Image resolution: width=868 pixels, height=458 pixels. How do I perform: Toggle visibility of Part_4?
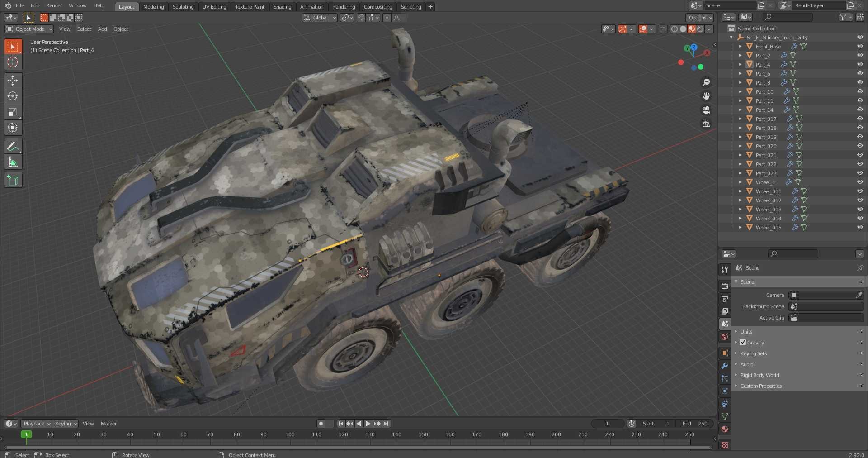860,64
